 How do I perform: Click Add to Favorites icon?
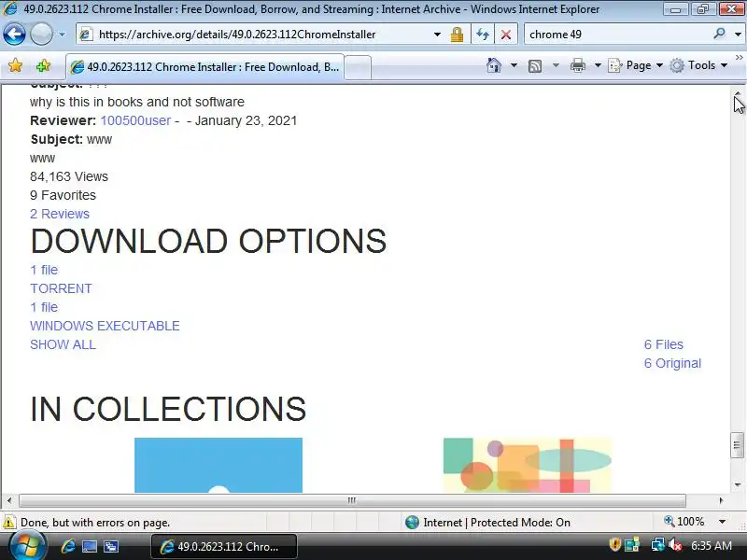tap(43, 65)
